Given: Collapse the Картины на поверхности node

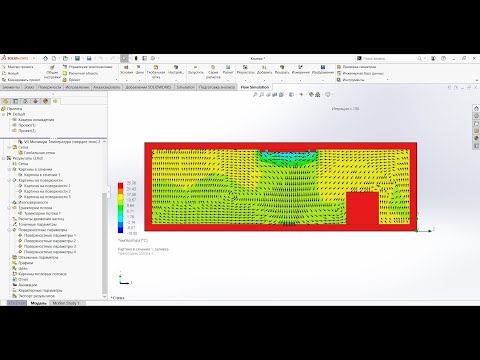Looking at the screenshot, I should [x=9, y=180].
